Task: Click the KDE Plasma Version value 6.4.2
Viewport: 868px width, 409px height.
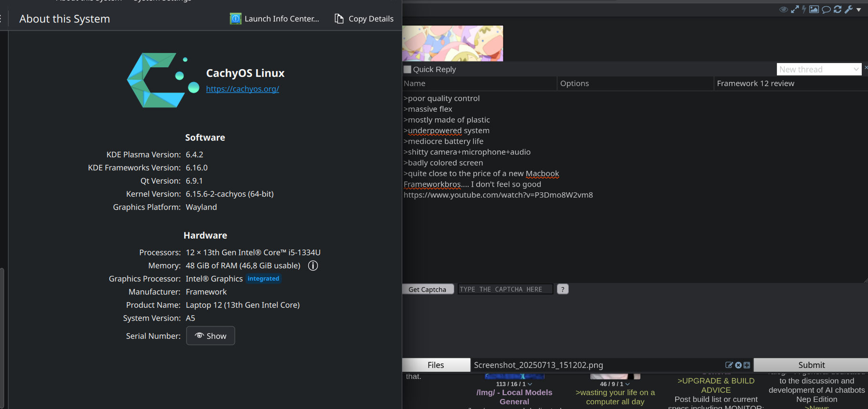Action: tap(195, 155)
